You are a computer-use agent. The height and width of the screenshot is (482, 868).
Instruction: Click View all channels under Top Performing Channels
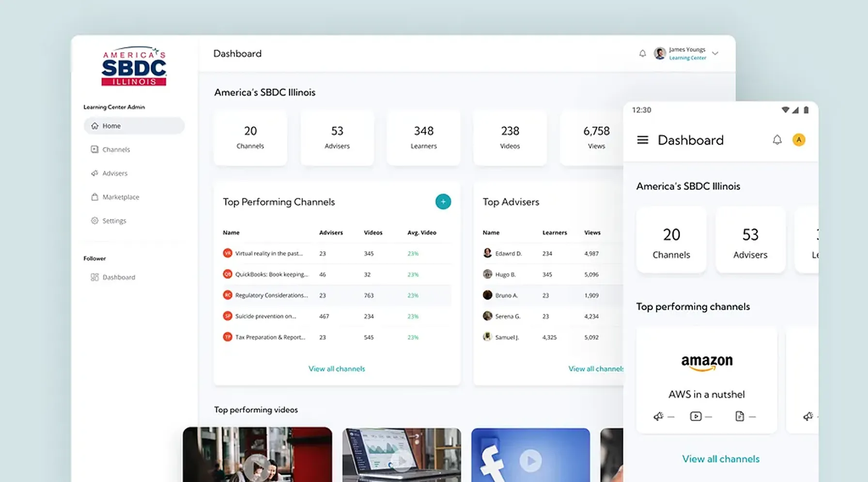(x=337, y=369)
